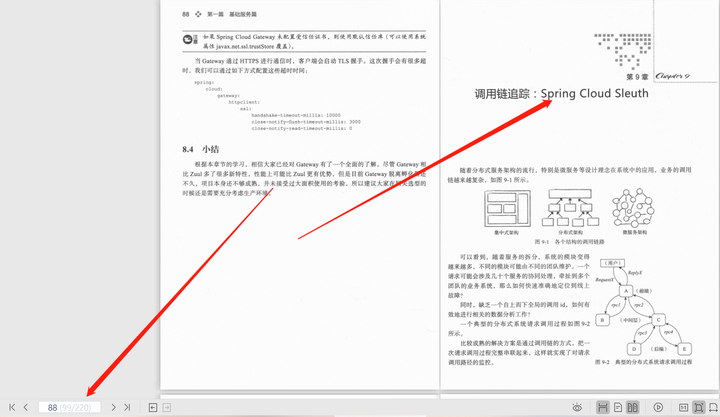Go to the previous page
720x417 pixels.
pyautogui.click(x=26, y=407)
